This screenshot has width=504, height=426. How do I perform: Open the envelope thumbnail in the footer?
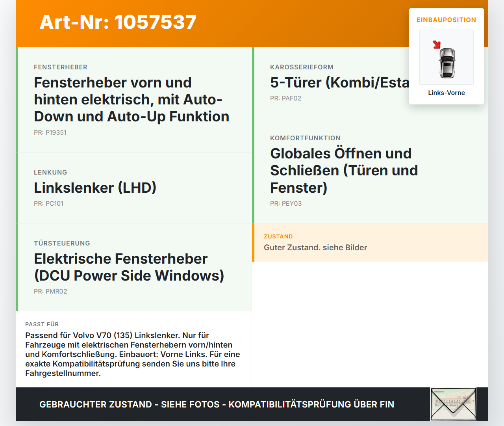(x=453, y=404)
